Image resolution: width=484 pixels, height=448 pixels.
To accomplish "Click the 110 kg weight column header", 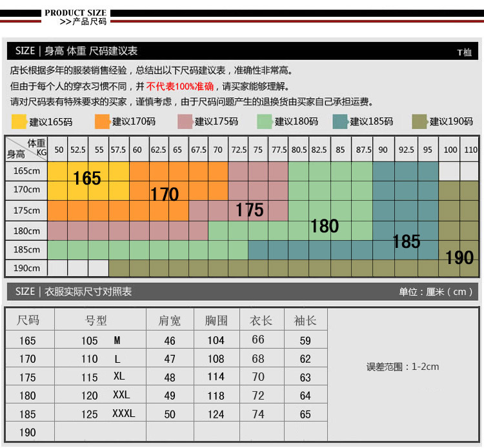I will 470,150.
